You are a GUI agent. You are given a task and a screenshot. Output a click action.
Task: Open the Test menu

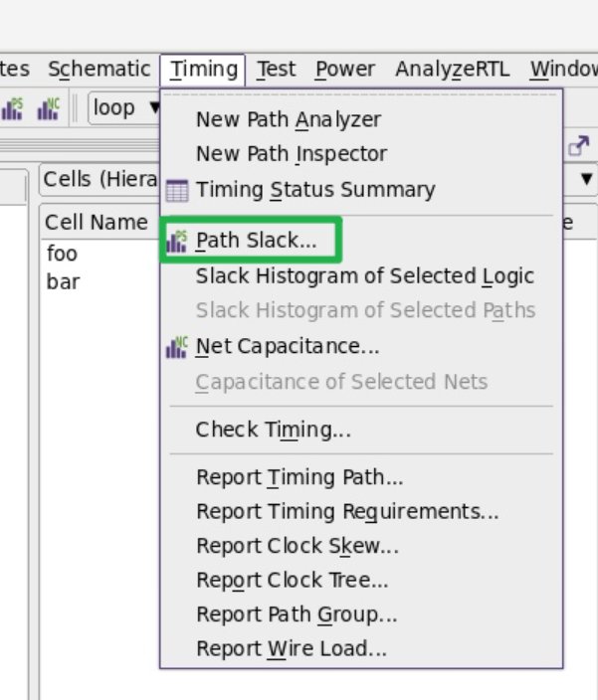pyautogui.click(x=276, y=70)
